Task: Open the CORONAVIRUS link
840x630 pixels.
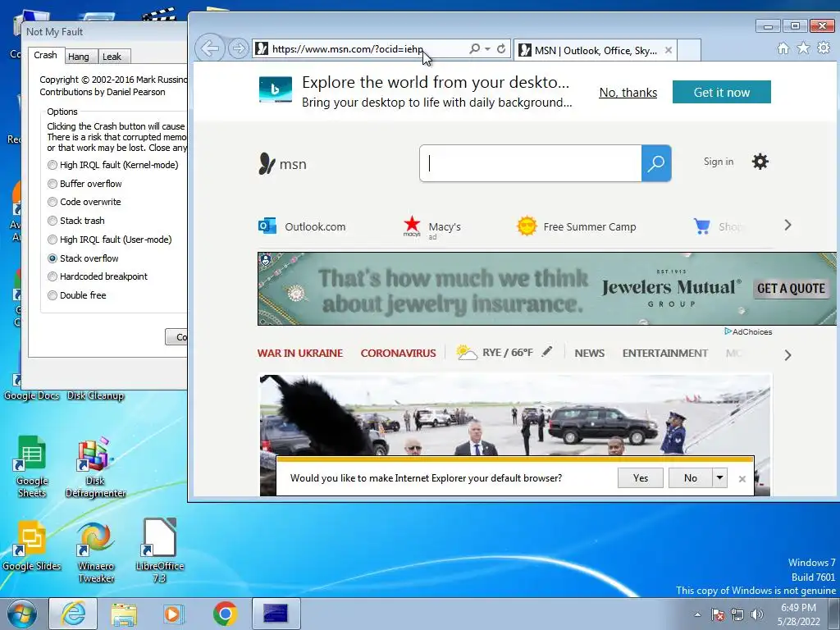Action: coord(398,353)
